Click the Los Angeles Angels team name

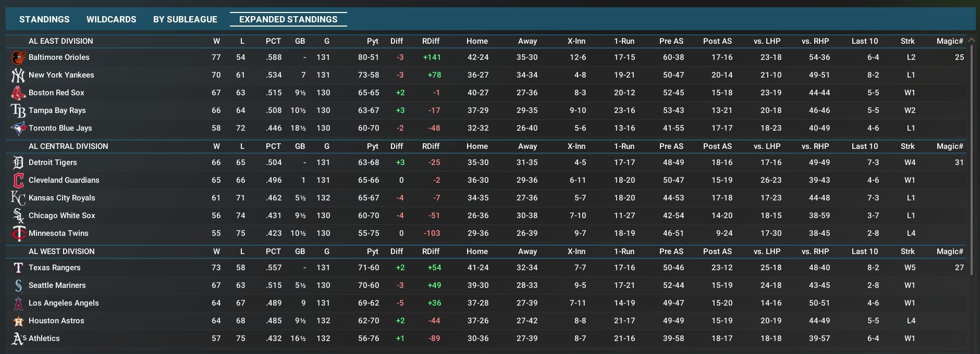tap(64, 303)
